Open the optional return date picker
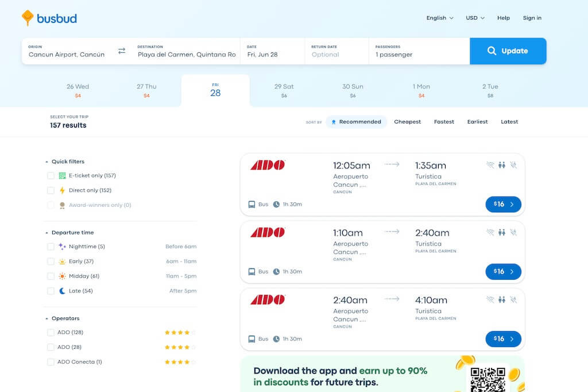The width and height of the screenshot is (588, 392). point(336,51)
